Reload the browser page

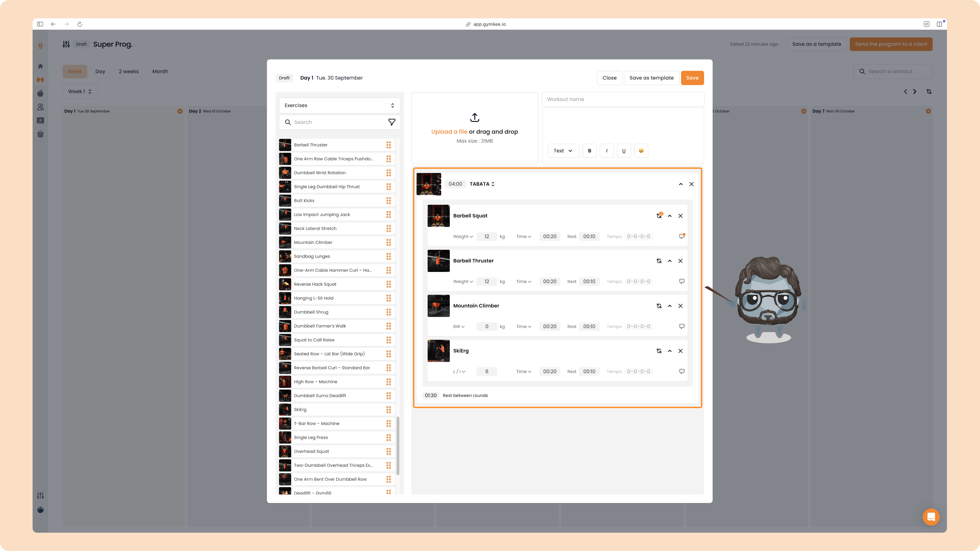(x=80, y=24)
